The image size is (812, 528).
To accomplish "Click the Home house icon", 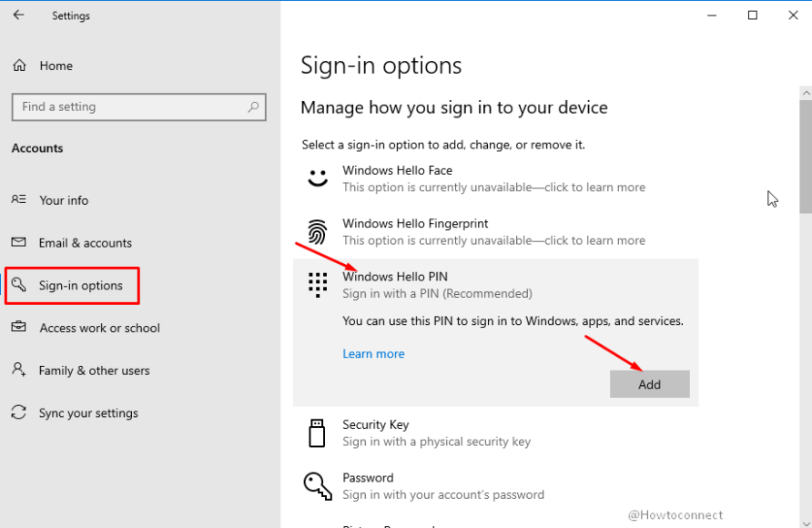I will click(x=18, y=65).
